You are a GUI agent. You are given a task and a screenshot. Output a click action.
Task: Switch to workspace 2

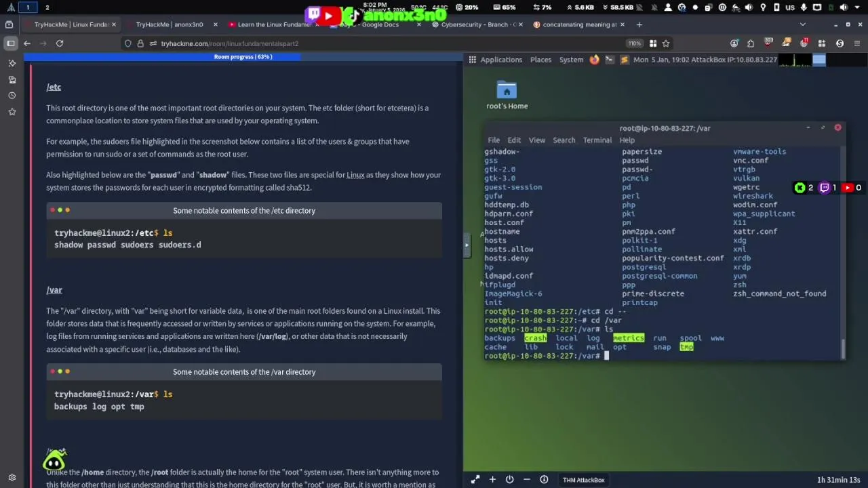[x=47, y=7]
